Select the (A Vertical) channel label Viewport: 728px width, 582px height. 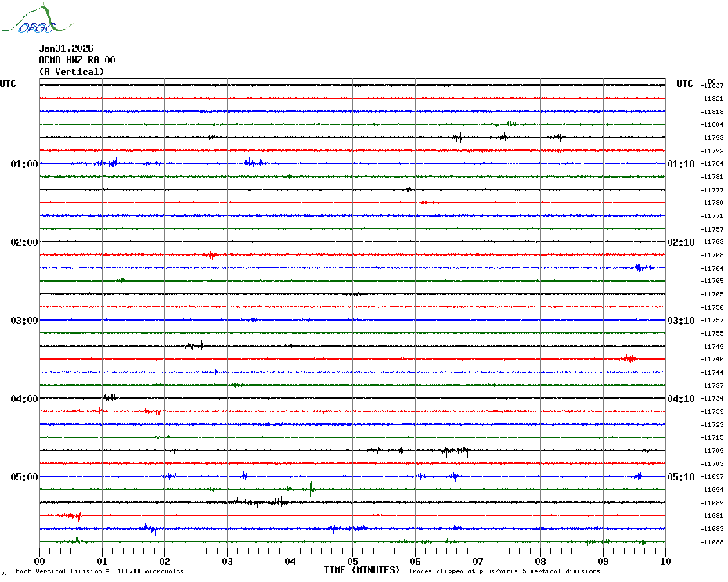coord(71,72)
